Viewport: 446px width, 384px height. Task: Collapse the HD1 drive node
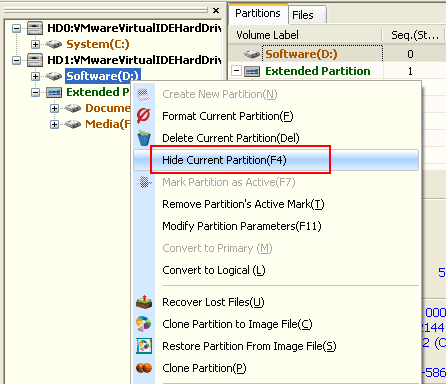pyautogui.click(x=16, y=60)
